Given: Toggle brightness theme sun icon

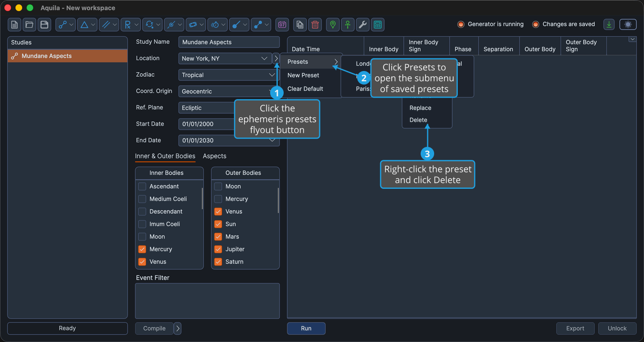Looking at the screenshot, I should point(628,25).
